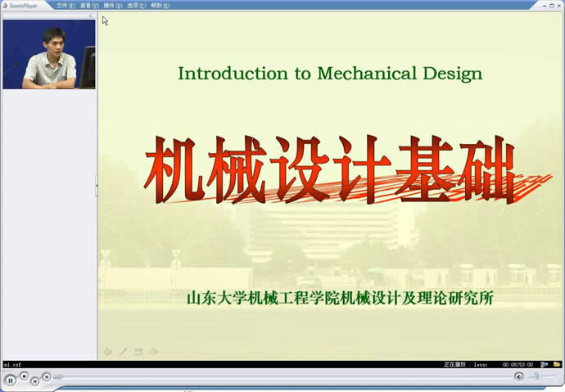Pause playback with the pause button
The image size is (565, 392).
point(11,380)
